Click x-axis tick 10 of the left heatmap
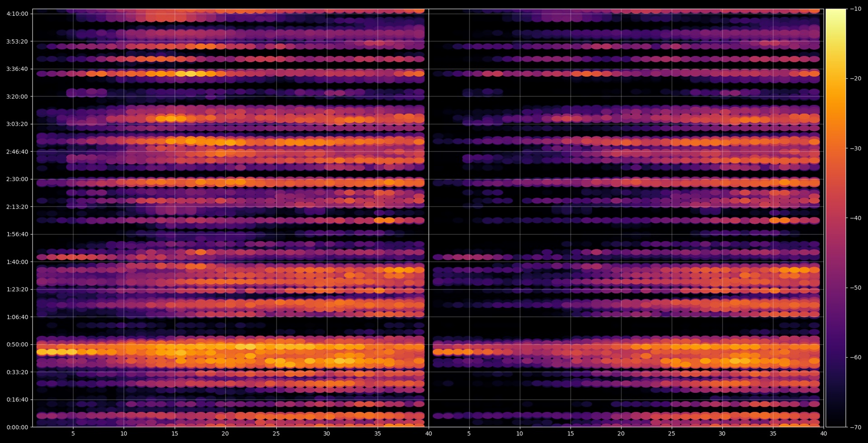Screen dimensions: 868x443 124,434
